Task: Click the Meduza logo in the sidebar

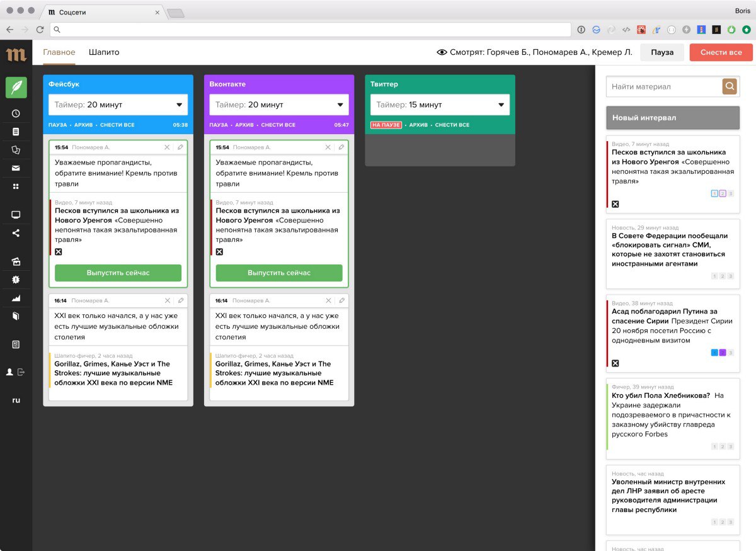Action: pos(16,54)
